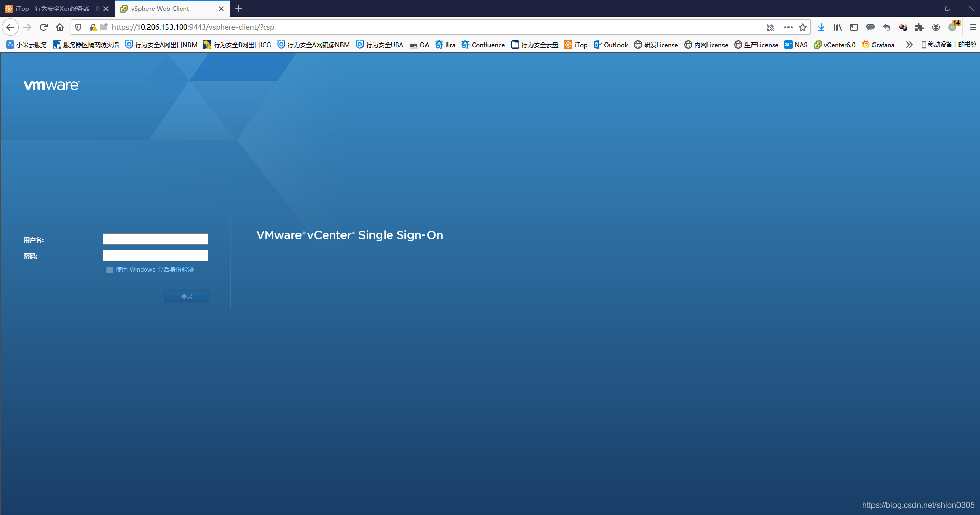Open the 研发License bookmark
Screen dimensions: 980x515
656,45
